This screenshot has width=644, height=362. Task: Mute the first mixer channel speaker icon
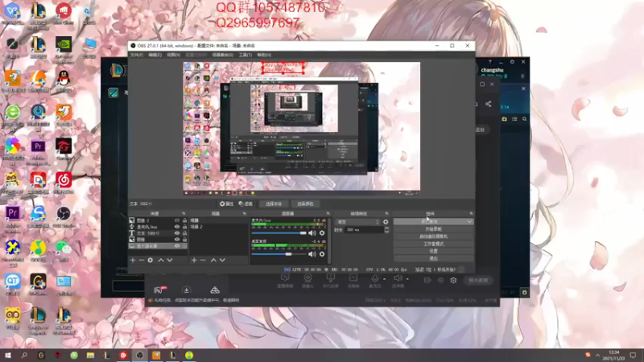[x=312, y=233]
